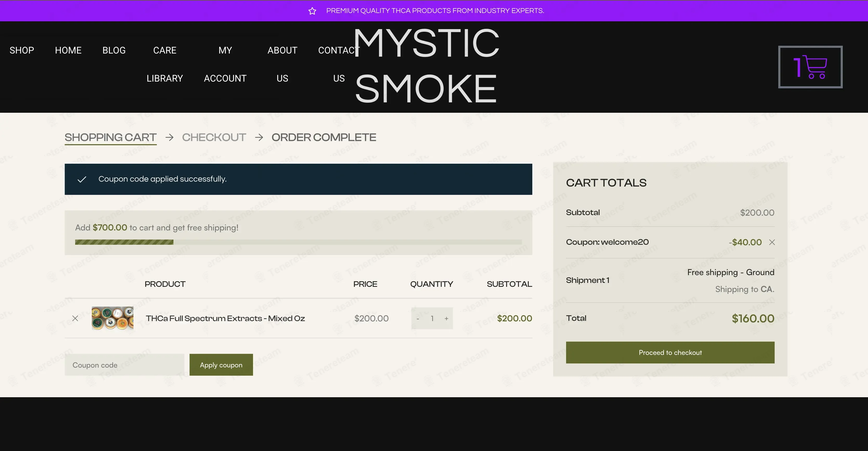Click the Total label in Cart Totals
The height and width of the screenshot is (451, 868).
click(x=576, y=319)
